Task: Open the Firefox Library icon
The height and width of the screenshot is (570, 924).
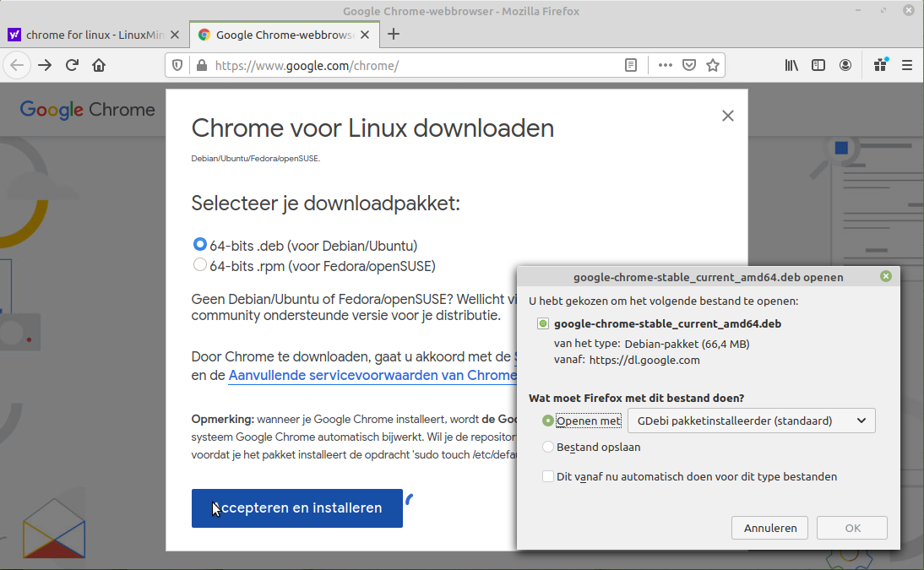Action: click(x=791, y=65)
